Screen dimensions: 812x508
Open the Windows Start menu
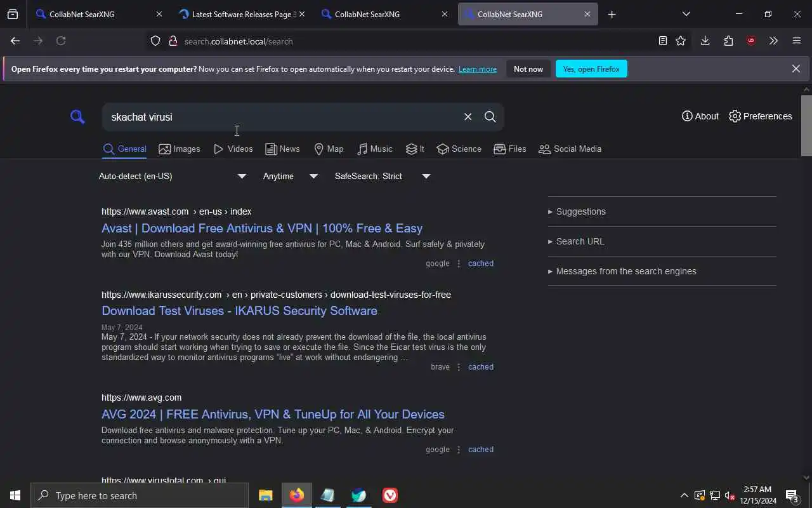click(x=15, y=495)
